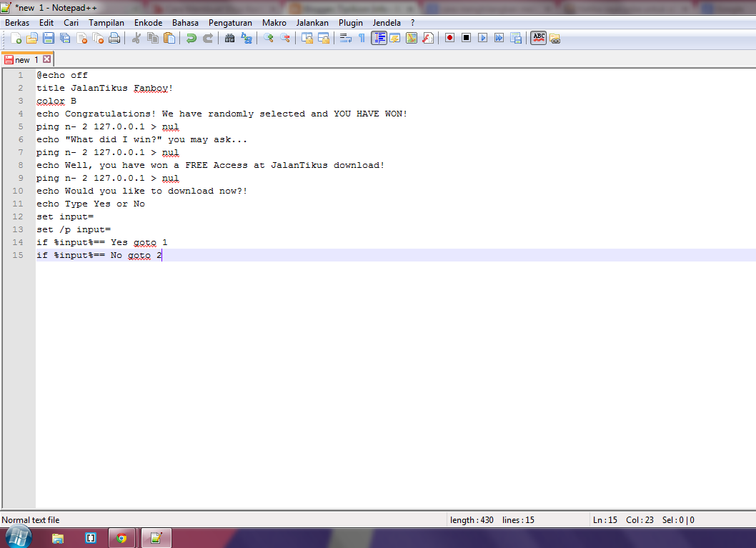Toggle show all characters (pilcrow icon)
The image size is (756, 548).
coord(362,38)
